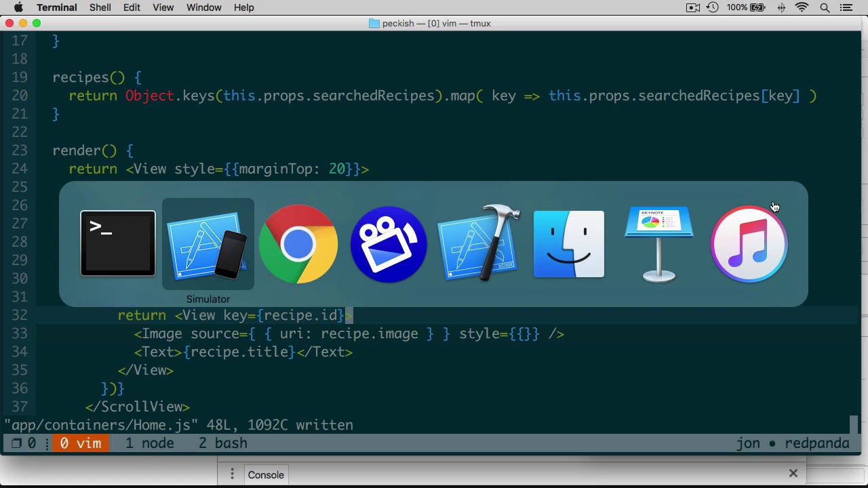Select the Simulator app in the switcher
This screenshot has height=488, width=868.
coord(208,244)
